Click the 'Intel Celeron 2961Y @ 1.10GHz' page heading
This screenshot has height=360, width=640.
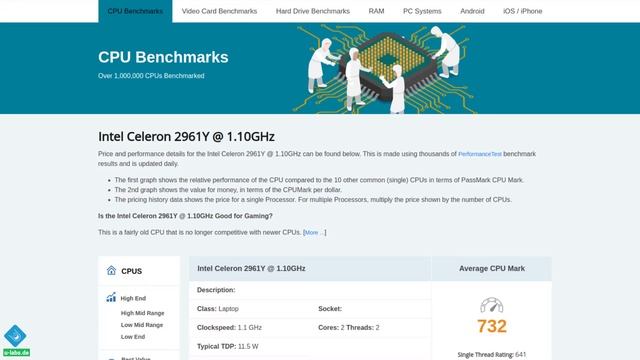coord(186,136)
